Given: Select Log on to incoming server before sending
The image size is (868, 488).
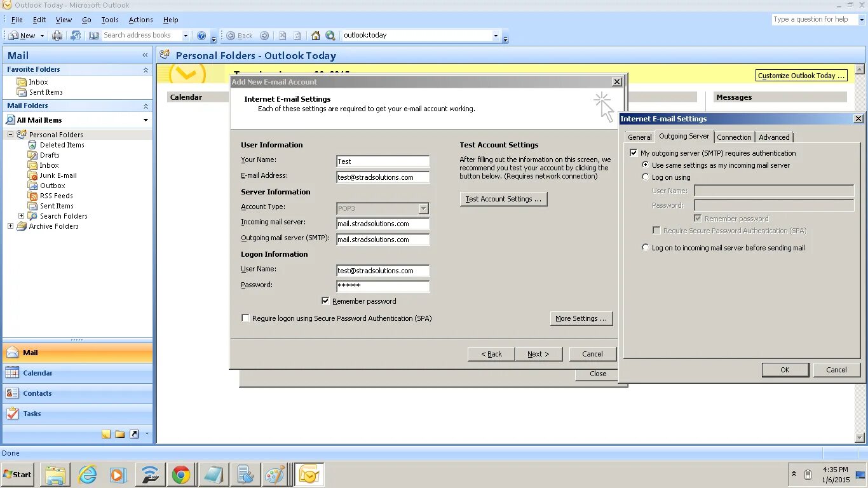Looking at the screenshot, I should coord(646,248).
